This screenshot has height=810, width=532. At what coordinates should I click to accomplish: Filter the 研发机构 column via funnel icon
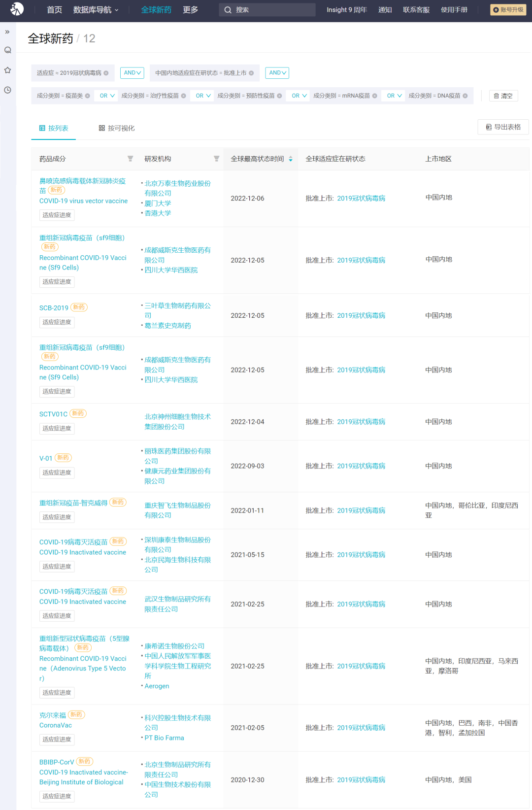click(x=216, y=159)
